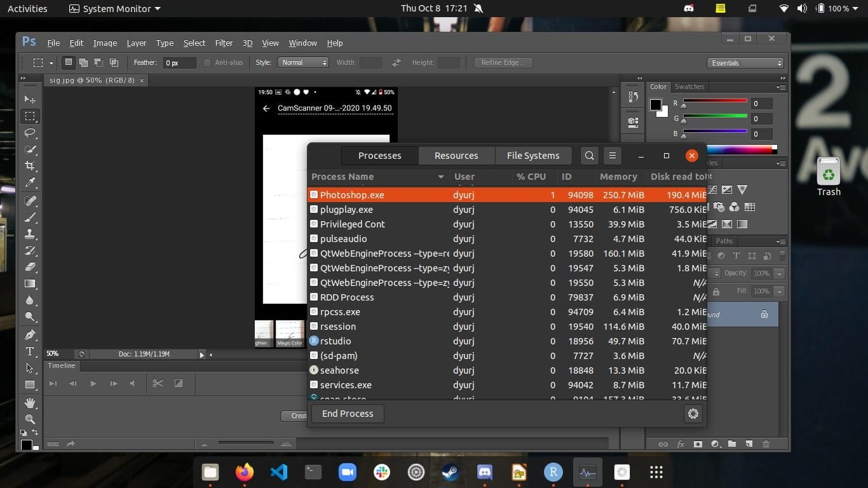Select the Pen tool
868x488 pixels.
coord(30,335)
